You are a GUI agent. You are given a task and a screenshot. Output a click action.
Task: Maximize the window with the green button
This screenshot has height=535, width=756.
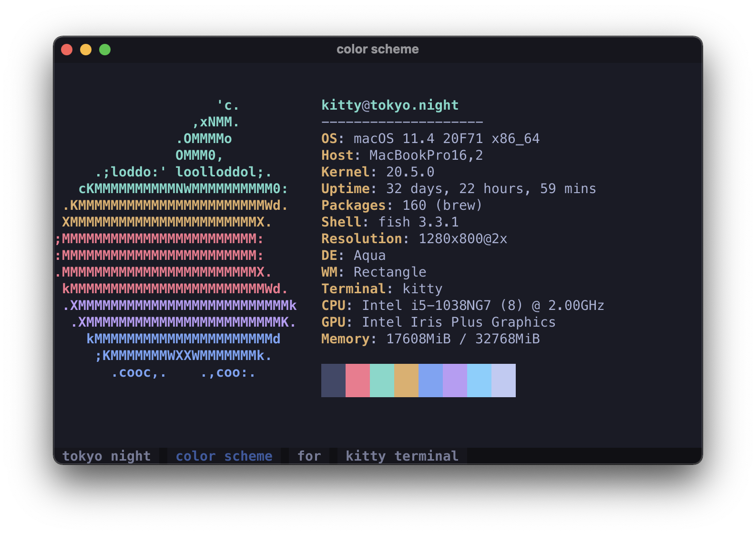pyautogui.click(x=105, y=50)
